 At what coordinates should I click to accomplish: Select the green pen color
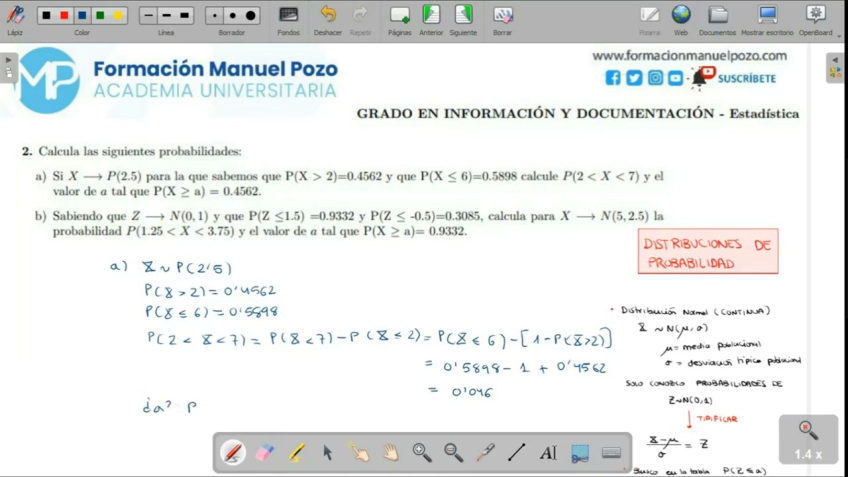pos(100,16)
